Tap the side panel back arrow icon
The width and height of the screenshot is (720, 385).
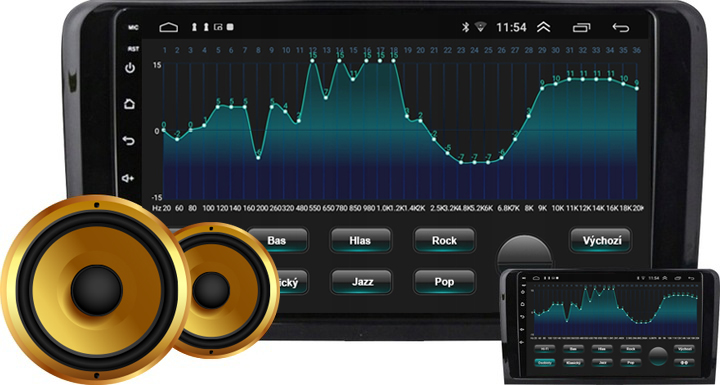[129, 140]
